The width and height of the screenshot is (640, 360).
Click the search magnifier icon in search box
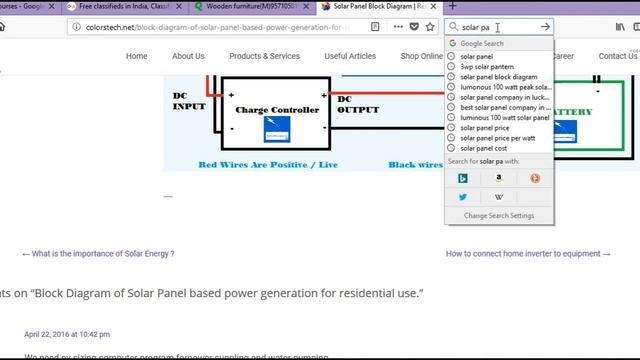click(x=453, y=27)
